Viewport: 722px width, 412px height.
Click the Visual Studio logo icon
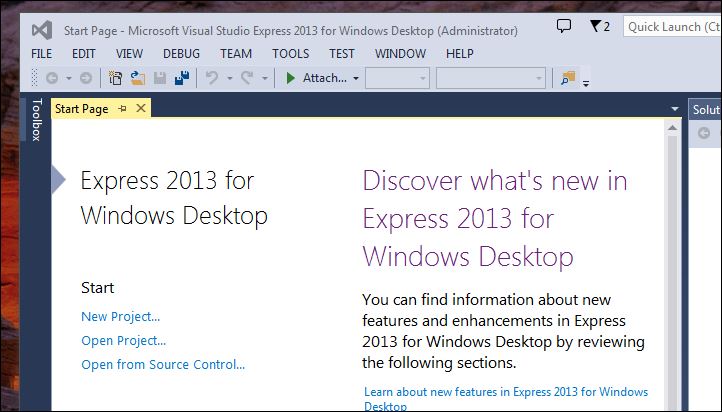pyautogui.click(x=42, y=30)
